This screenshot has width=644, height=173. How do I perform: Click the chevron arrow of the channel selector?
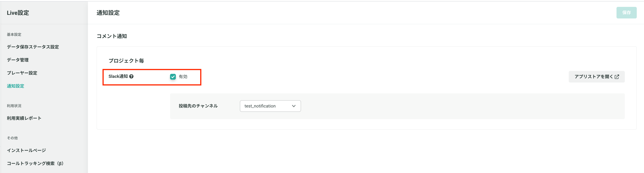293,106
